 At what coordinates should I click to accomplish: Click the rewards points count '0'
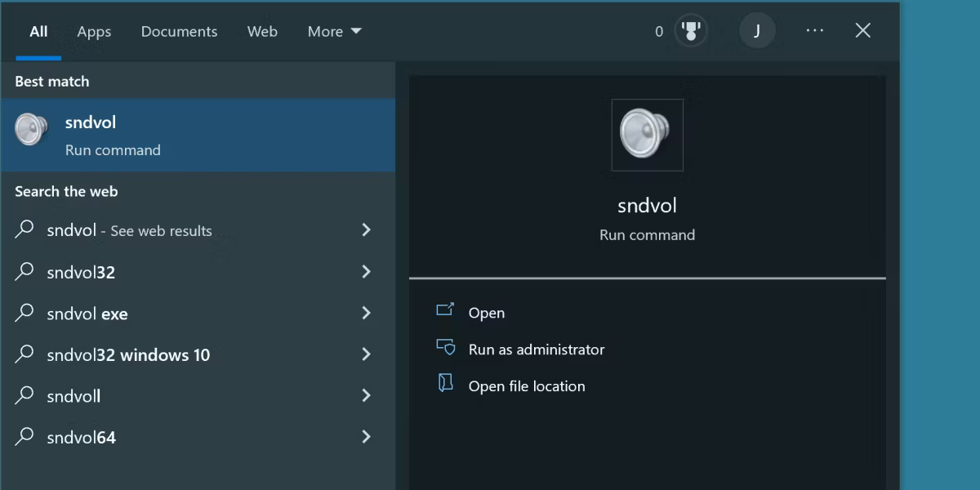(659, 32)
